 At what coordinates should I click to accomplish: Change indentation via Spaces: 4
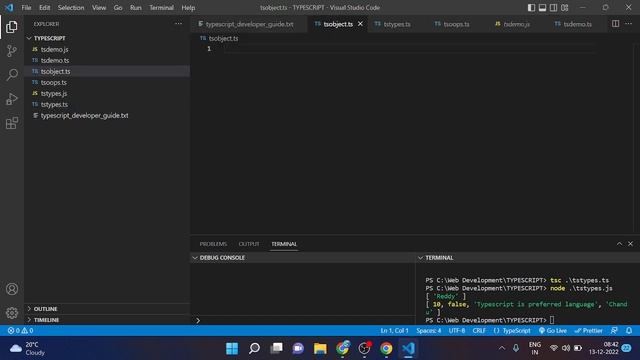429,331
